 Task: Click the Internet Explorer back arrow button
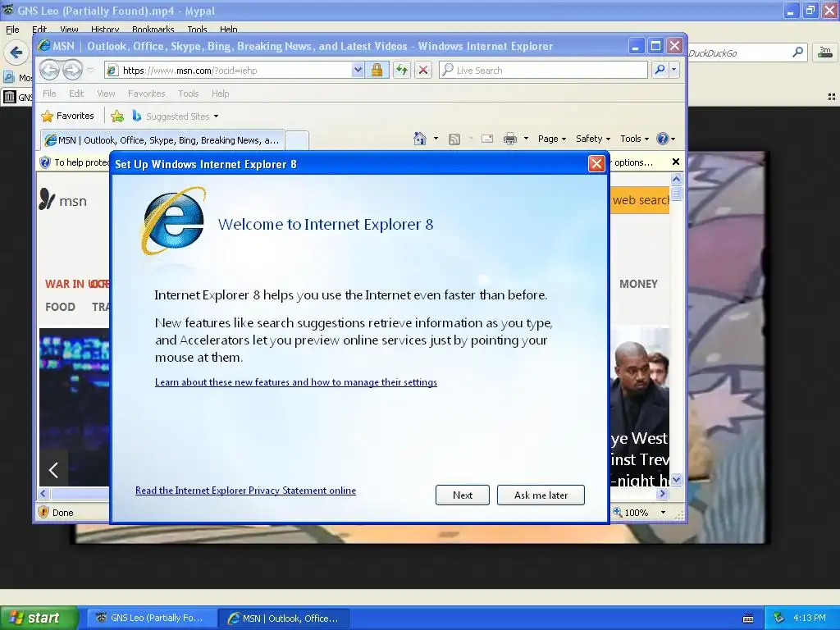(50, 70)
